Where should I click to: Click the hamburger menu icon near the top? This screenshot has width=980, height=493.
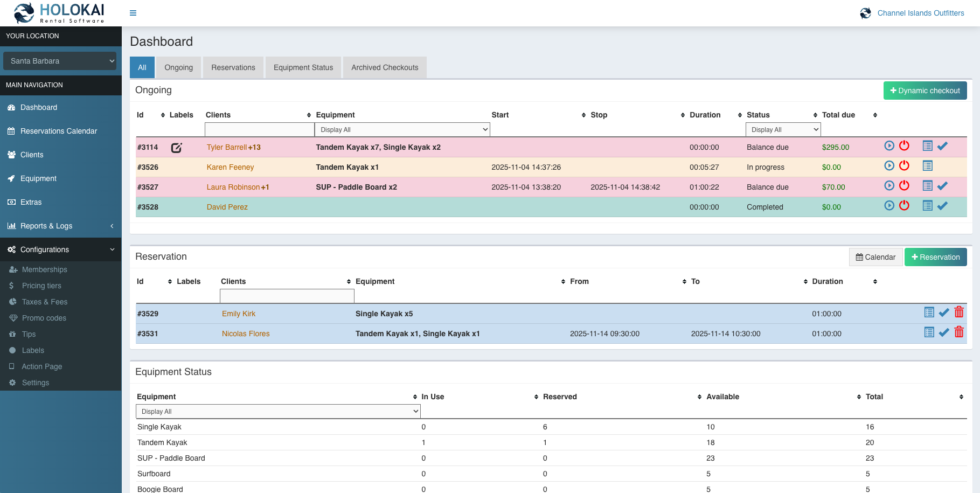(x=133, y=12)
